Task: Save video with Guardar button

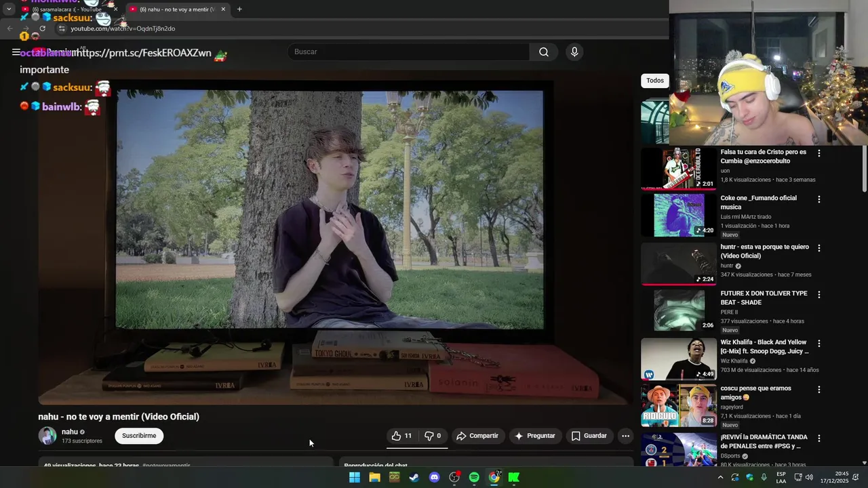Action: click(x=589, y=436)
